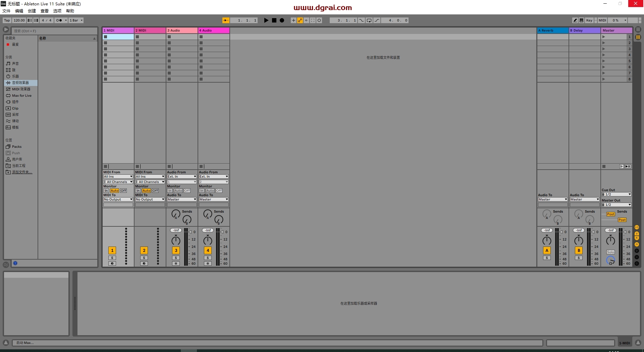644x352 pixels.
Task: Toggle the Loop switch
Action: pyautogui.click(x=369, y=20)
